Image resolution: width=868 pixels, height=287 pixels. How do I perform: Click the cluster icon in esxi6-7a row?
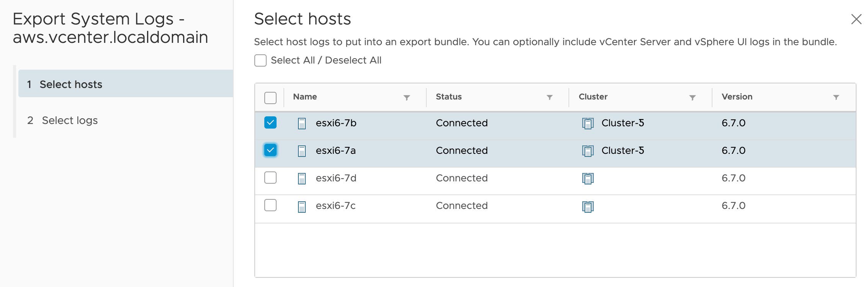point(588,151)
